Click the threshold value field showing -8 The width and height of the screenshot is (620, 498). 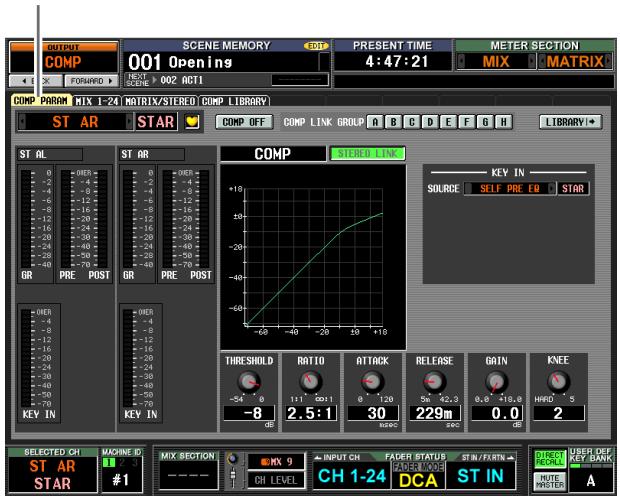[249, 413]
